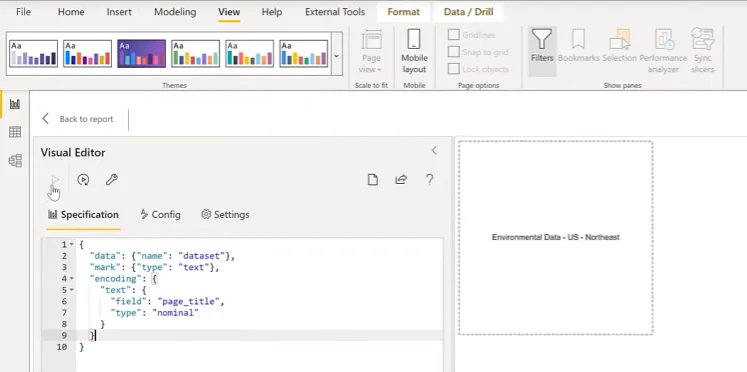Open Data table view in sidebar

pyautogui.click(x=15, y=132)
